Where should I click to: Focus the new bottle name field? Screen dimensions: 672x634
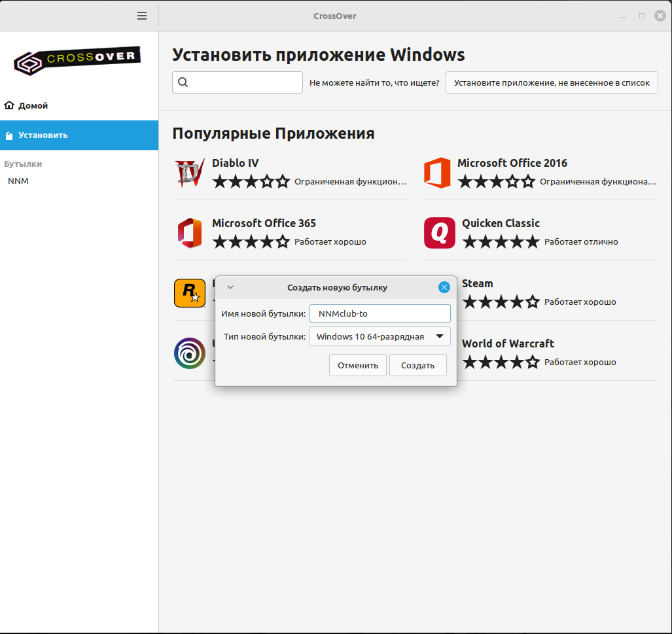pyautogui.click(x=380, y=313)
